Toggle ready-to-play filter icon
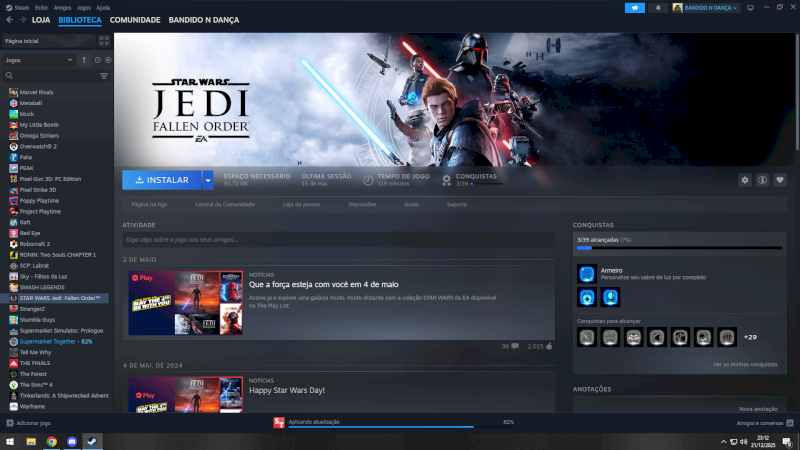Viewport: 800px width, 450px height. click(x=108, y=60)
